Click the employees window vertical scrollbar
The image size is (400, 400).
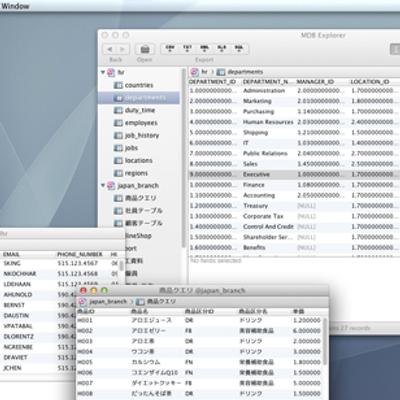point(122,266)
